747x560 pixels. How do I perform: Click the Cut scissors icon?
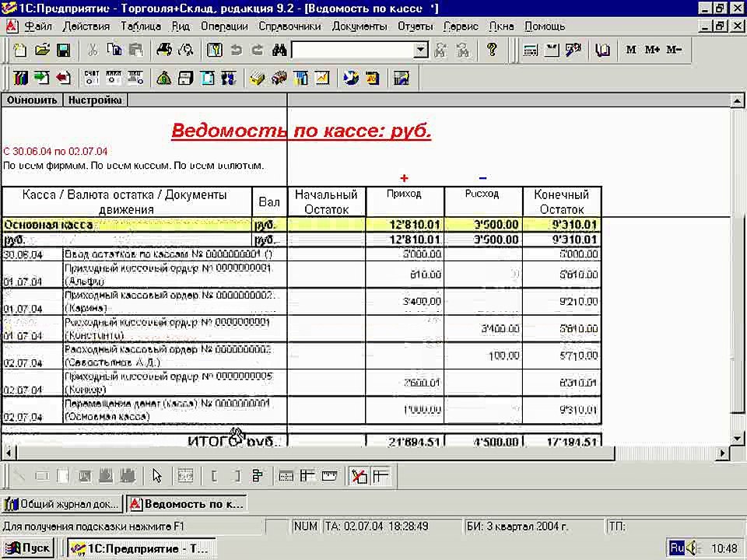click(x=93, y=50)
